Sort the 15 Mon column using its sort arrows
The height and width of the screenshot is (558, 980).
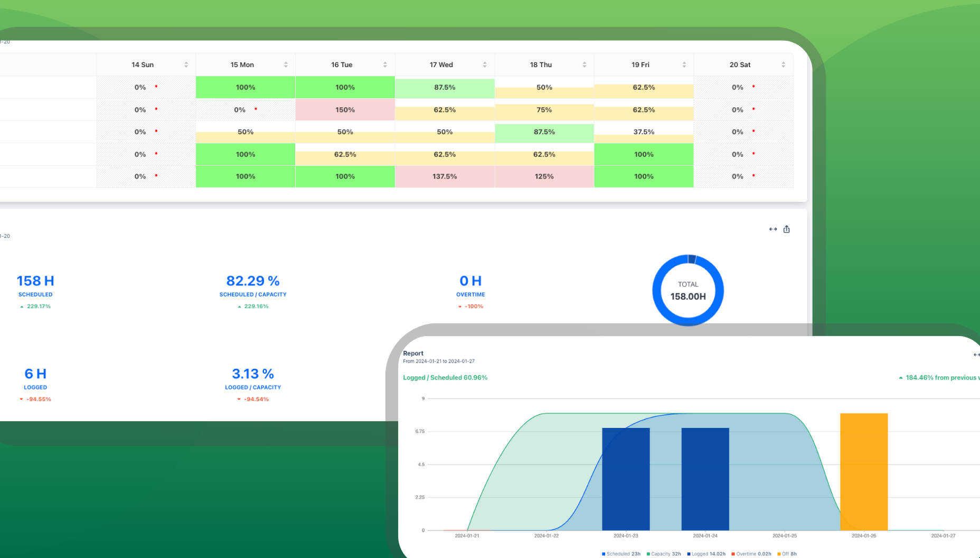click(286, 64)
